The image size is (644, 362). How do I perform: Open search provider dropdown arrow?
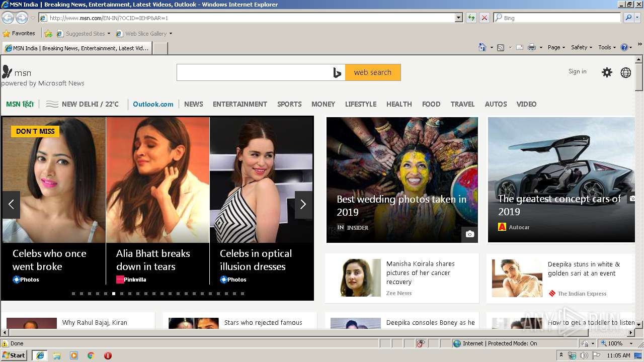(x=637, y=18)
